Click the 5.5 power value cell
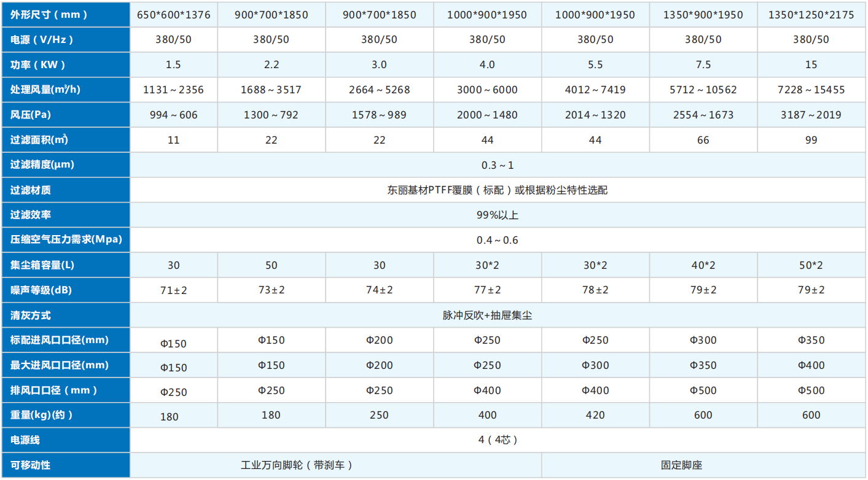The width and height of the screenshot is (868, 480). pyautogui.click(x=595, y=64)
